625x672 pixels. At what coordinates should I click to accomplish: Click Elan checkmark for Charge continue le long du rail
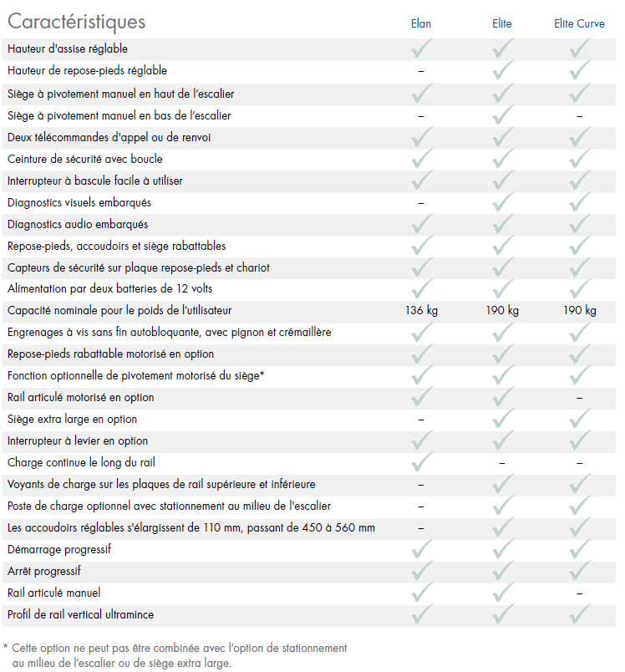pyautogui.click(x=421, y=462)
